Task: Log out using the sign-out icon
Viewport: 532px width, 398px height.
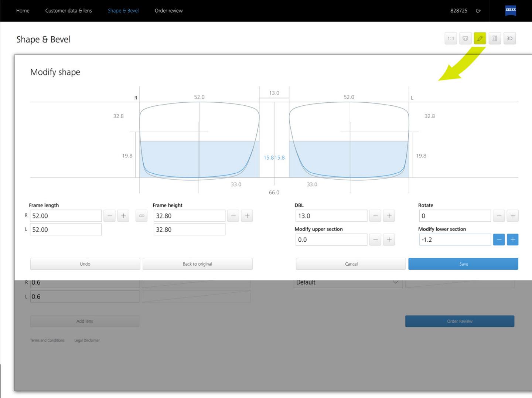Action: tap(478, 11)
